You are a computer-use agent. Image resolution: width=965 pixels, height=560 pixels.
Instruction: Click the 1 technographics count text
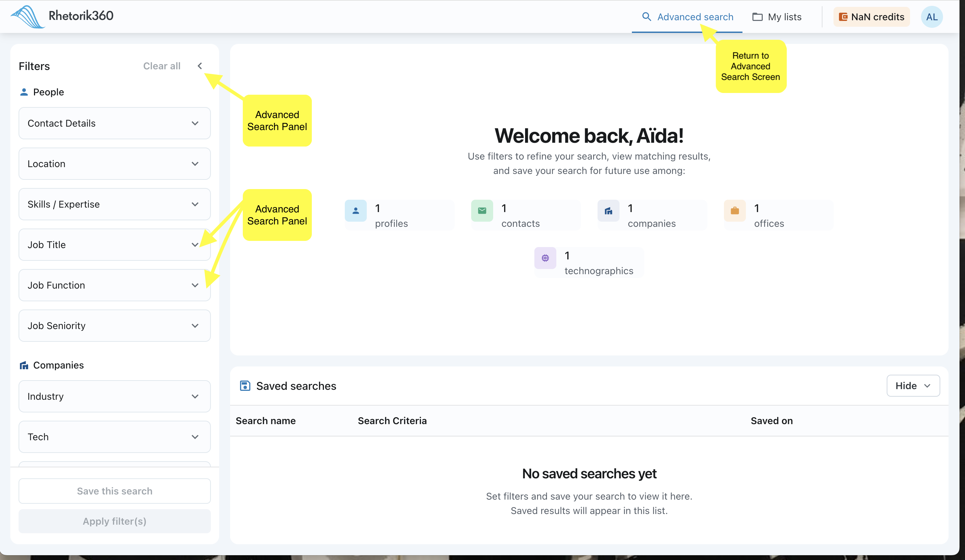(x=599, y=263)
